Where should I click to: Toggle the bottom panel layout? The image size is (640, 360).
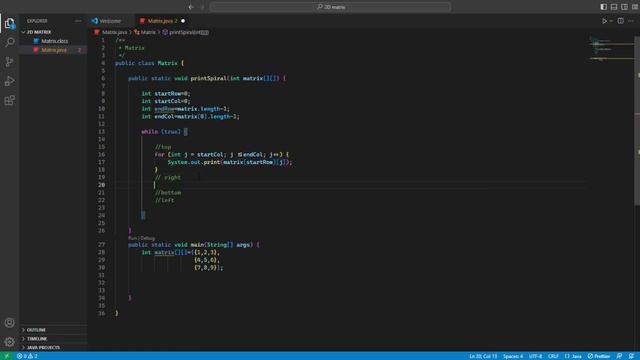click(x=614, y=7)
